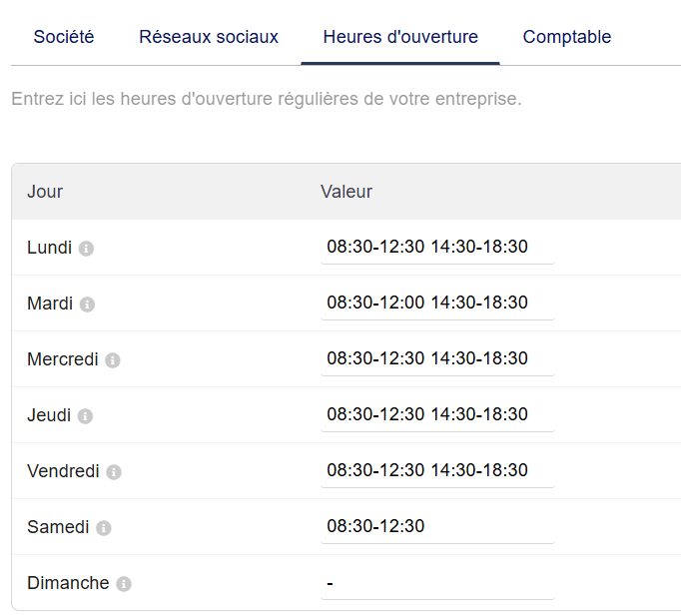
Task: Click the info icon beside Samedi
Action: [104, 528]
